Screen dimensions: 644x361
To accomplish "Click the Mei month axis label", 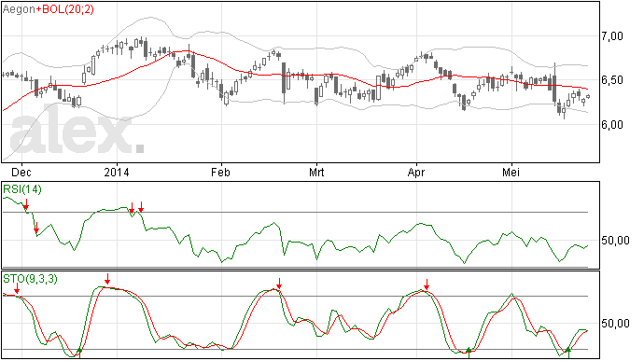I will 511,173.
